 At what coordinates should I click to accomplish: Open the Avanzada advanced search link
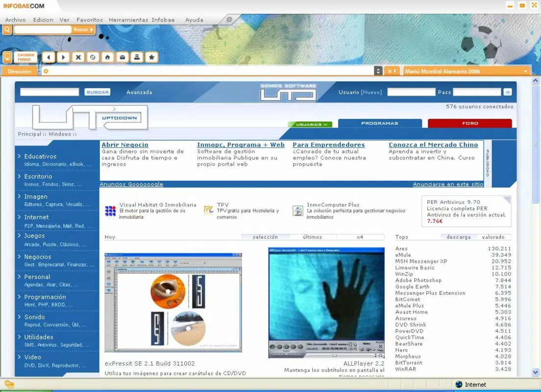coord(139,92)
